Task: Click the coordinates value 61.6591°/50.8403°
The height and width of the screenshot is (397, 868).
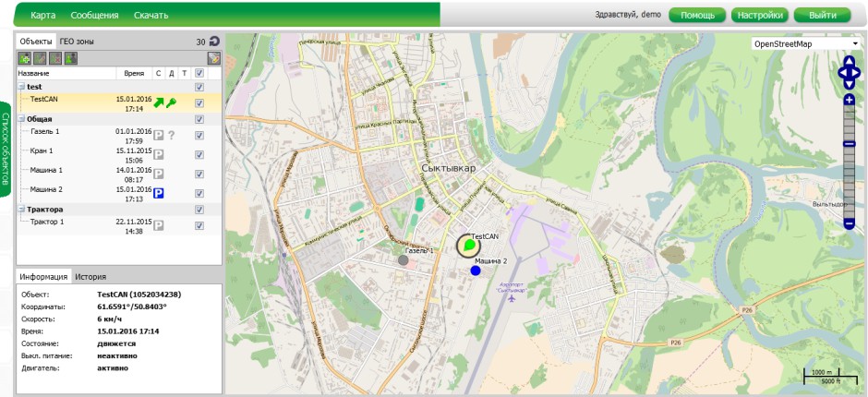Action: tap(132, 307)
